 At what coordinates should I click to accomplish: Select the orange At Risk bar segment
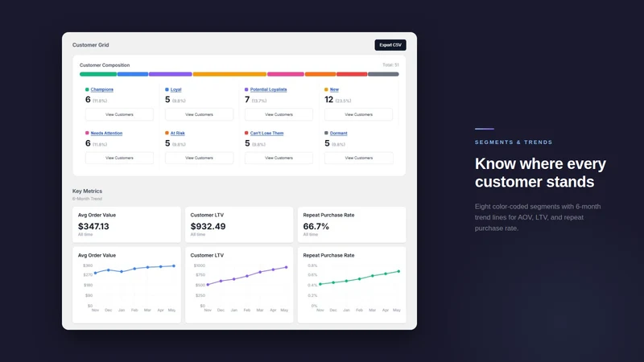(x=320, y=74)
